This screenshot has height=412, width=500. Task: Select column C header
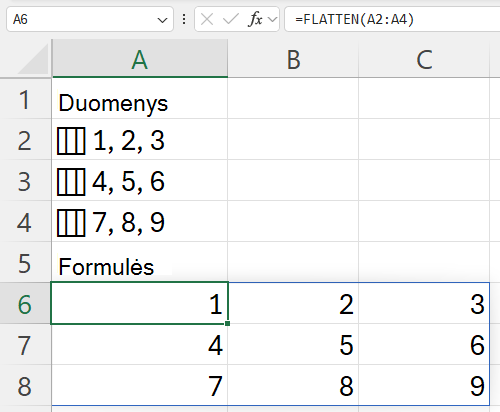[424, 59]
